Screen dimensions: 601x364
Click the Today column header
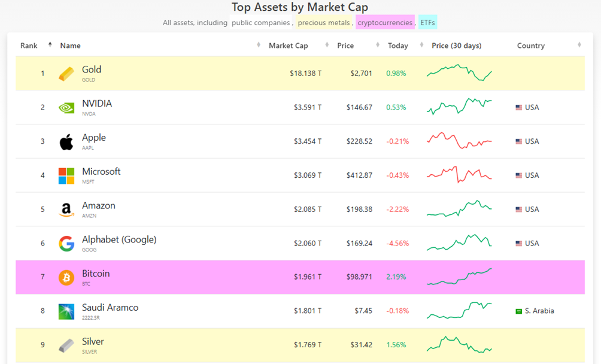(398, 45)
